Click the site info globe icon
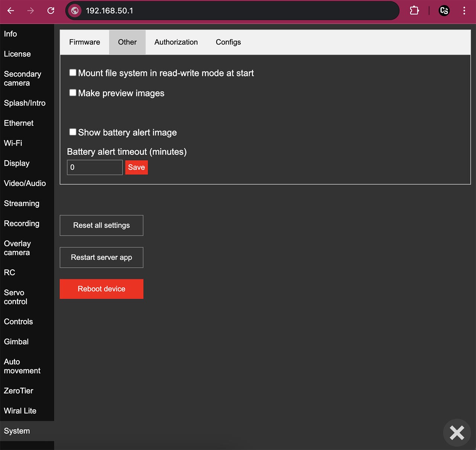The height and width of the screenshot is (450, 476). [x=75, y=11]
